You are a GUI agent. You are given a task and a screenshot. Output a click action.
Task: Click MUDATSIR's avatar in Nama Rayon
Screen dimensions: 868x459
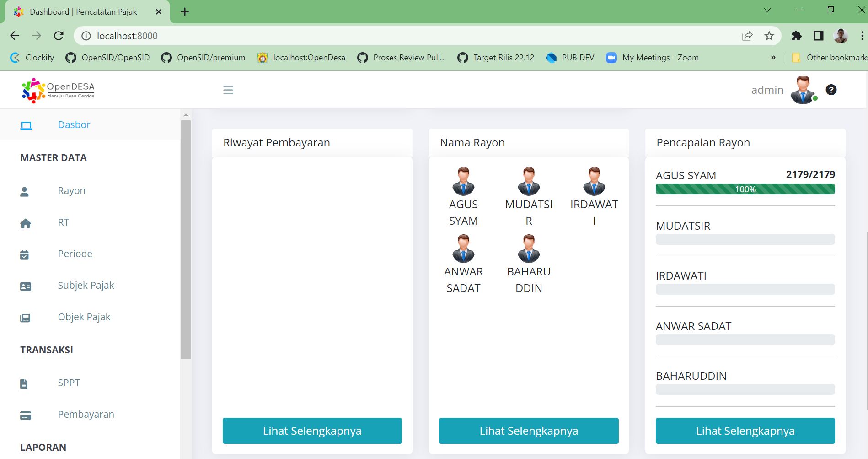529,181
